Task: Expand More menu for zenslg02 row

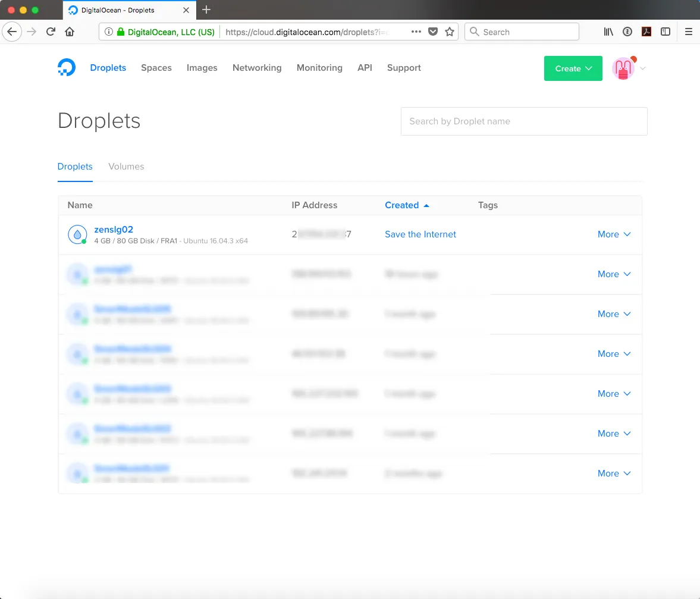Action: (x=614, y=234)
